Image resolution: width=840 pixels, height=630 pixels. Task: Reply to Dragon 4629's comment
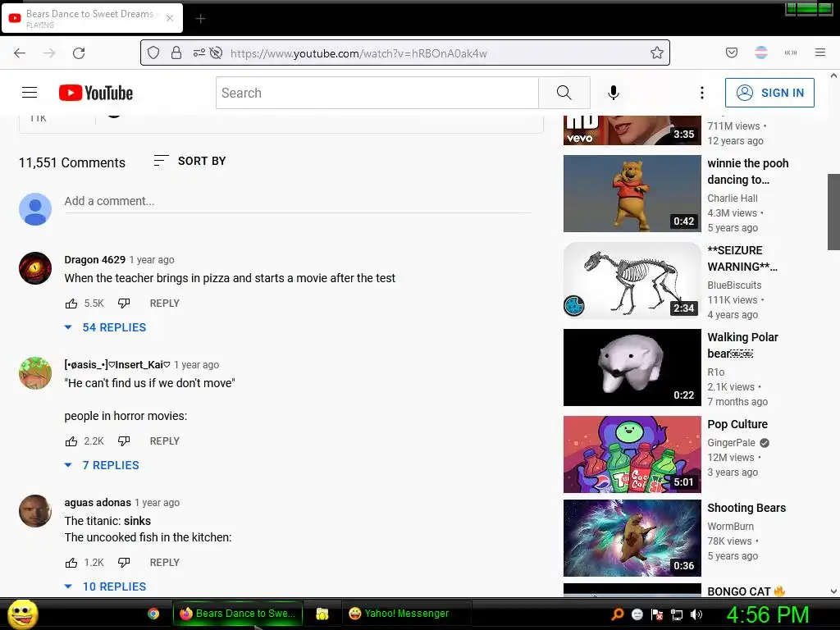click(164, 304)
